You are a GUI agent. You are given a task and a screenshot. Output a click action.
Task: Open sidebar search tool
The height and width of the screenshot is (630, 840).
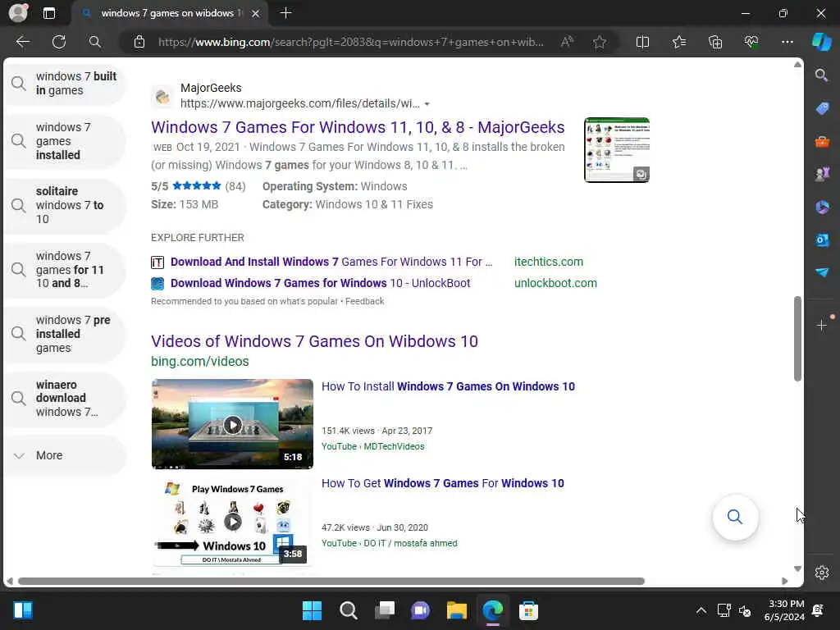[x=822, y=75]
